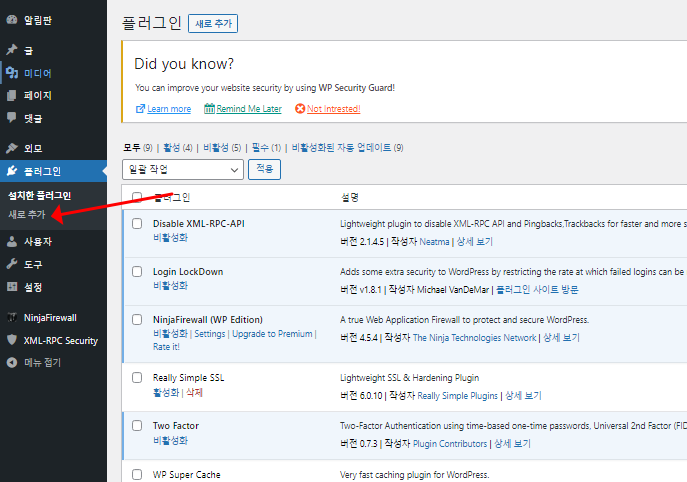Click the Appearance paintbrush icon
Viewport: 687px width, 482px height.
click(x=12, y=148)
